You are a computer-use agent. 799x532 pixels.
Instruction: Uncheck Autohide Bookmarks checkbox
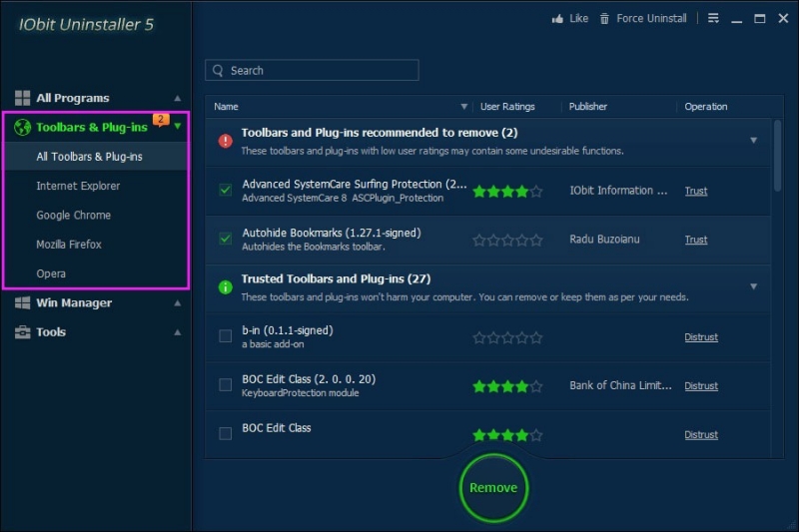(226, 239)
